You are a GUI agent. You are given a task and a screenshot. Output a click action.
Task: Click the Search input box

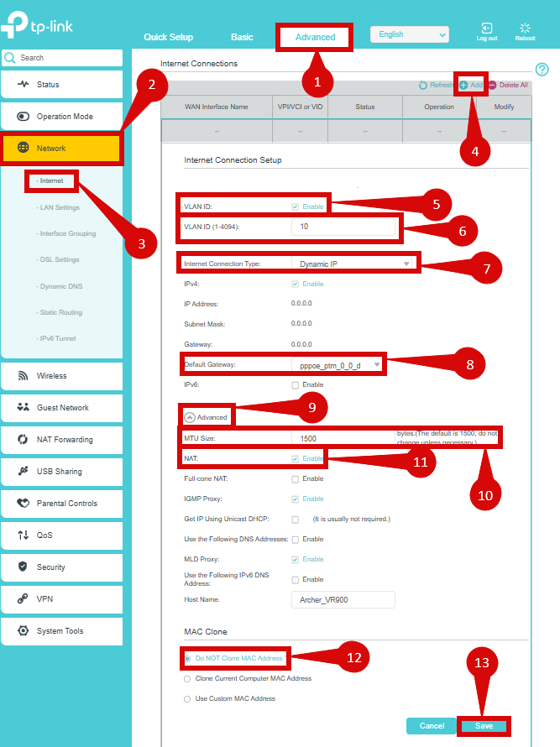pos(62,58)
